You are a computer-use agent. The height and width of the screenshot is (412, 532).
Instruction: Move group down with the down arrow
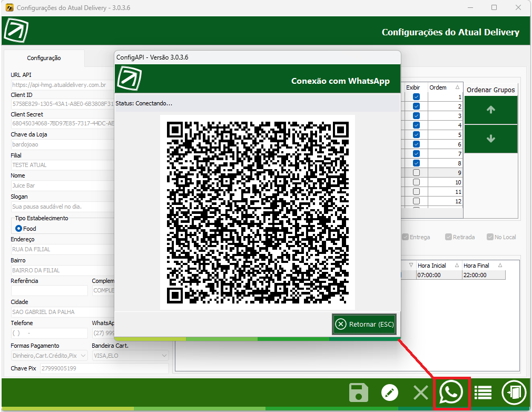click(490, 139)
